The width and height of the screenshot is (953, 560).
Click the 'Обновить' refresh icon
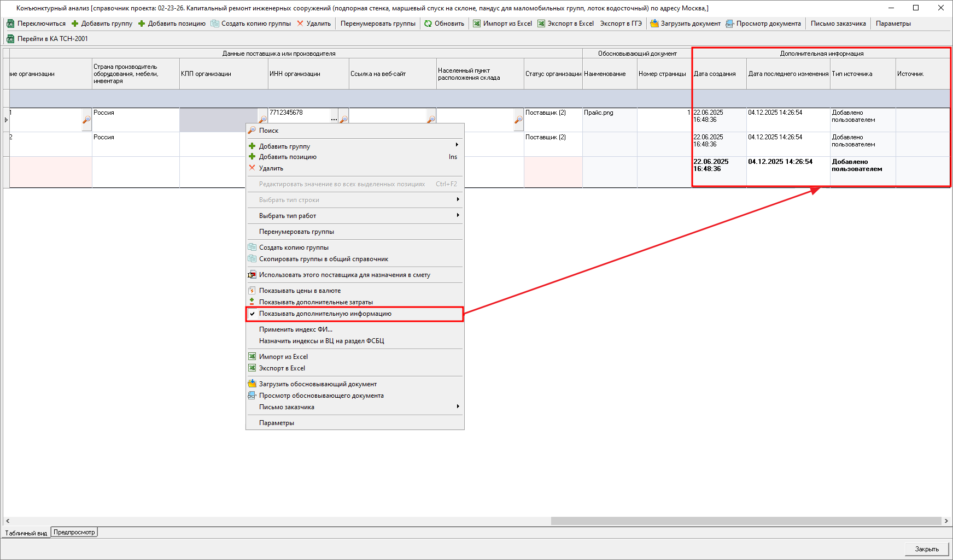pyautogui.click(x=428, y=23)
